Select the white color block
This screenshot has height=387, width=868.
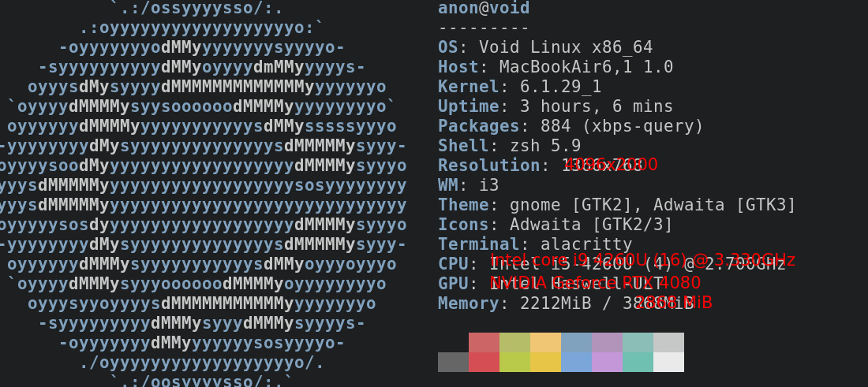(x=668, y=362)
